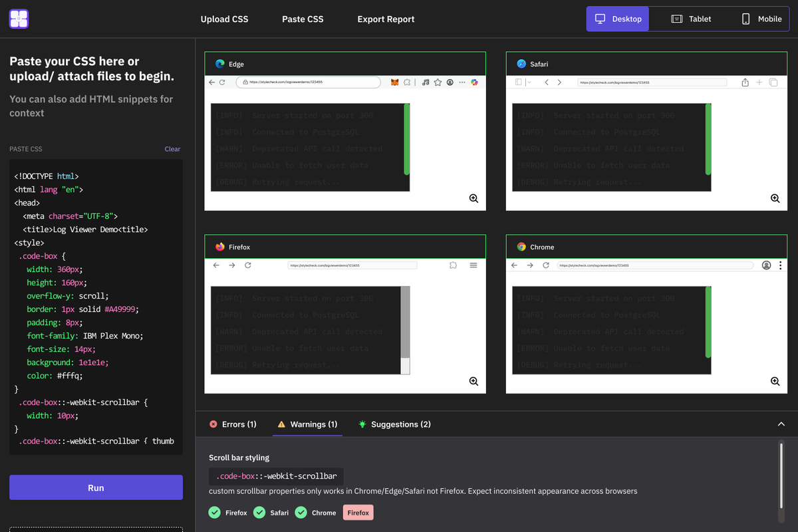Screen dimensions: 798x532
Task: Click green check next to Safari
Action: coord(259,513)
